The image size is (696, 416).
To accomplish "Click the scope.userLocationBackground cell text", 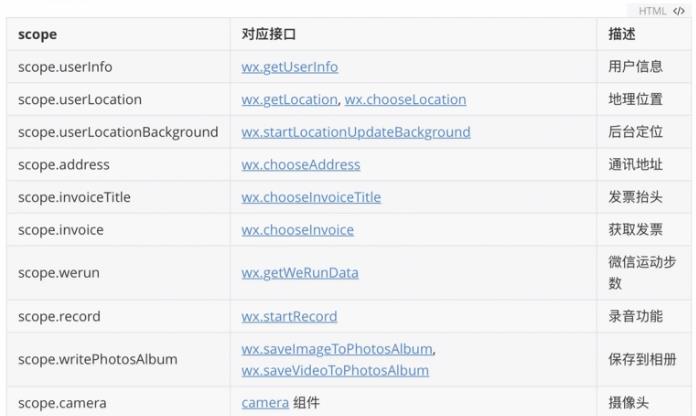I will tap(118, 132).
